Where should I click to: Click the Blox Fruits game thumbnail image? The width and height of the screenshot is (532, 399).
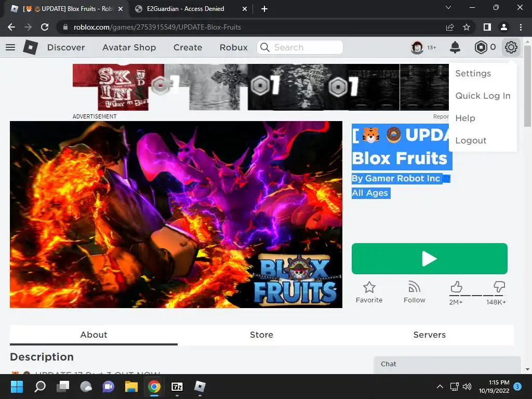point(176,215)
